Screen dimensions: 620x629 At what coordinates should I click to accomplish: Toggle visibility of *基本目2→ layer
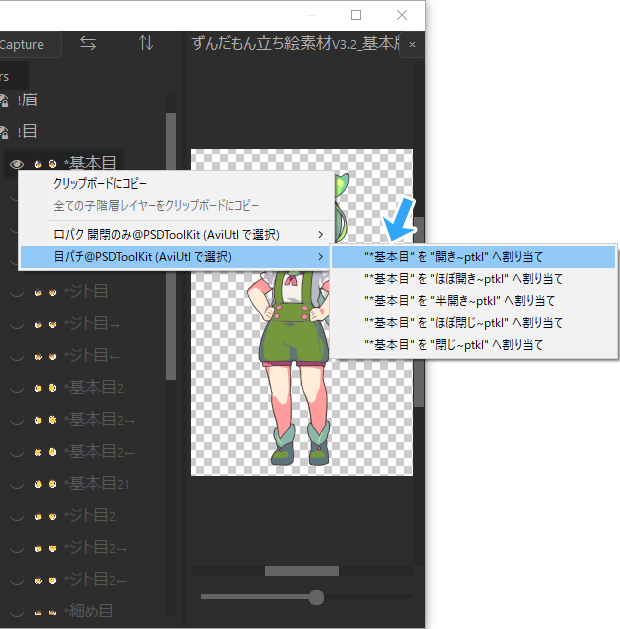coord(17,420)
